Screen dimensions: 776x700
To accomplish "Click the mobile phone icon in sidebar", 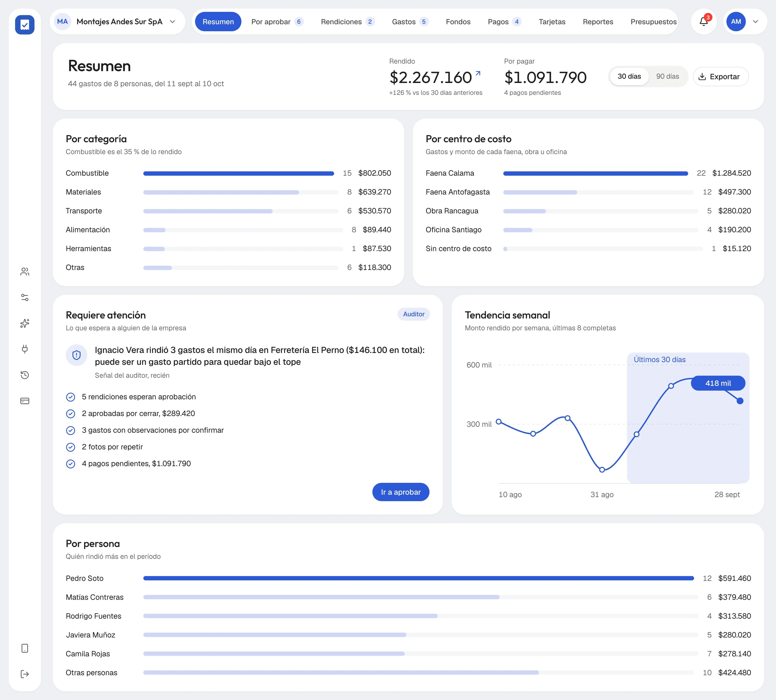I will (x=25, y=649).
